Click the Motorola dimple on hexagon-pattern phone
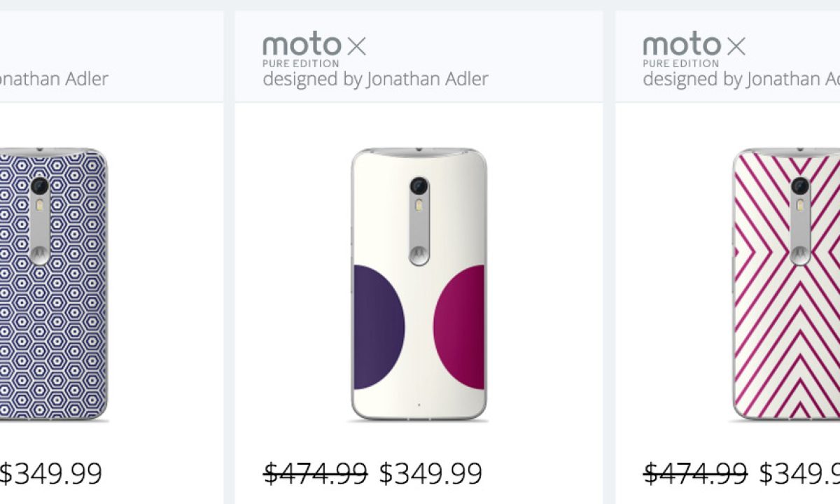The height and width of the screenshot is (504, 840). (39, 253)
